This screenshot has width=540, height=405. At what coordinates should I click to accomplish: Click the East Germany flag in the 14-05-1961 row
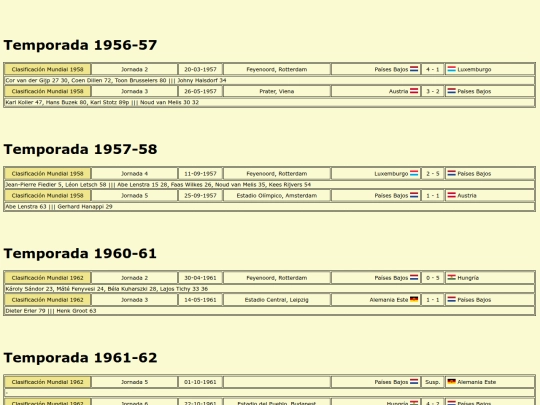(414, 300)
